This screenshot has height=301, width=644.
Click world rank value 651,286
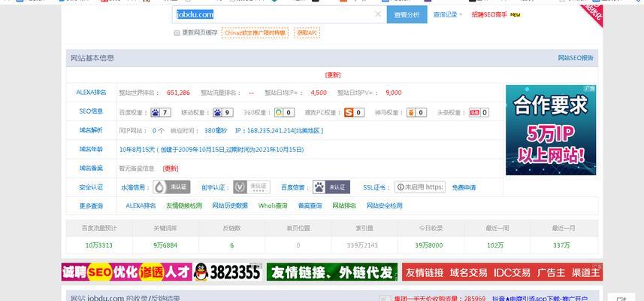click(178, 93)
